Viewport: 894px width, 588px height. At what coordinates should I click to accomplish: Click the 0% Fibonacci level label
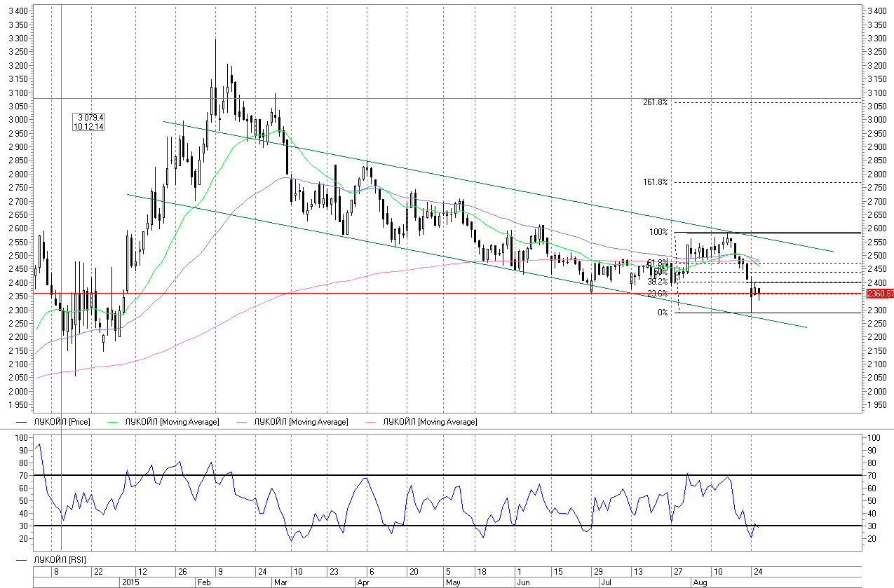(x=662, y=313)
